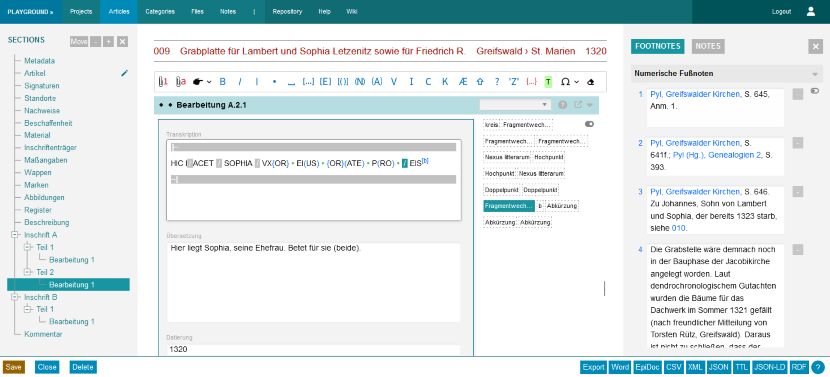Screen dimensions: 830x377
Task: Insert the [...] lacuna markup
Action: click(x=308, y=82)
